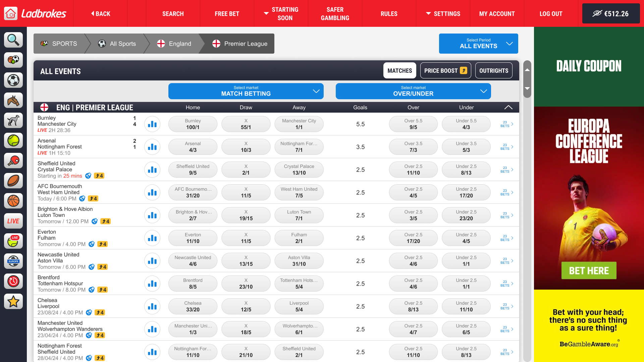Select Manchester City away at 1/1
The width and height of the screenshot is (644, 362).
tap(299, 124)
